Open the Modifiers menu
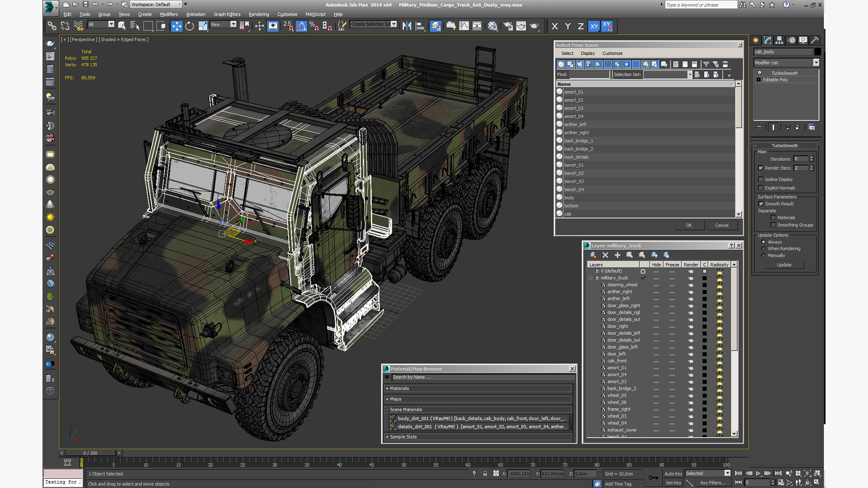868x488 pixels. (169, 14)
